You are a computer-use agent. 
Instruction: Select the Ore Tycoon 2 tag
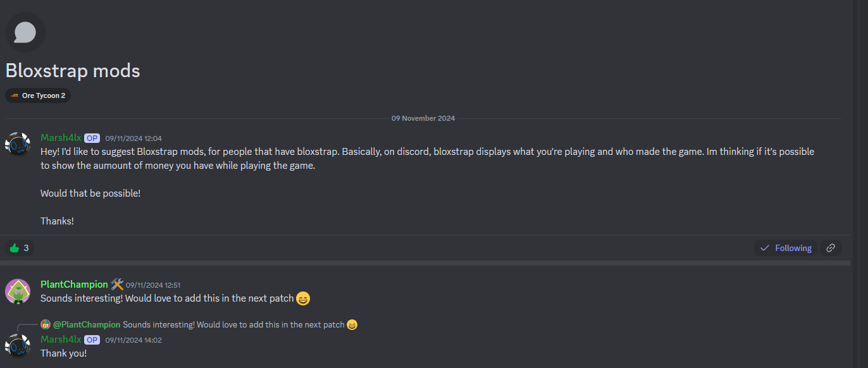click(x=37, y=95)
